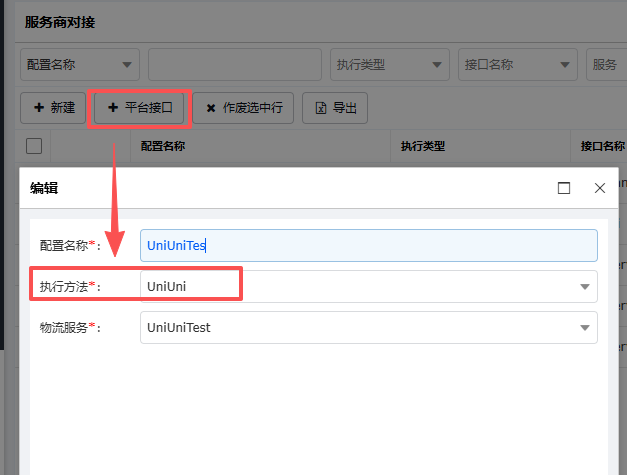
Task: Click the empty filter text box
Action: [x=235, y=65]
